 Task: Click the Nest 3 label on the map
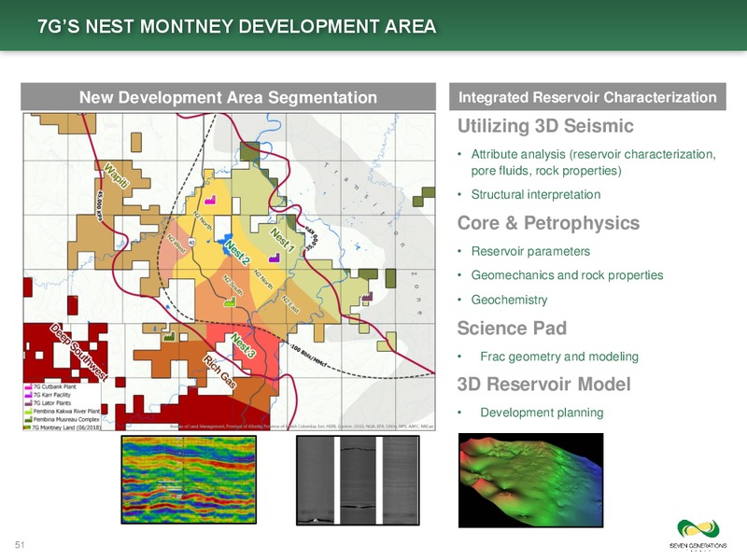click(243, 346)
